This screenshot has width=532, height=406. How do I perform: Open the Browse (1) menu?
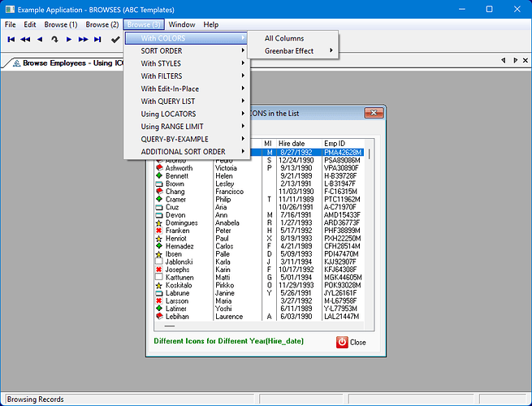[x=61, y=24]
